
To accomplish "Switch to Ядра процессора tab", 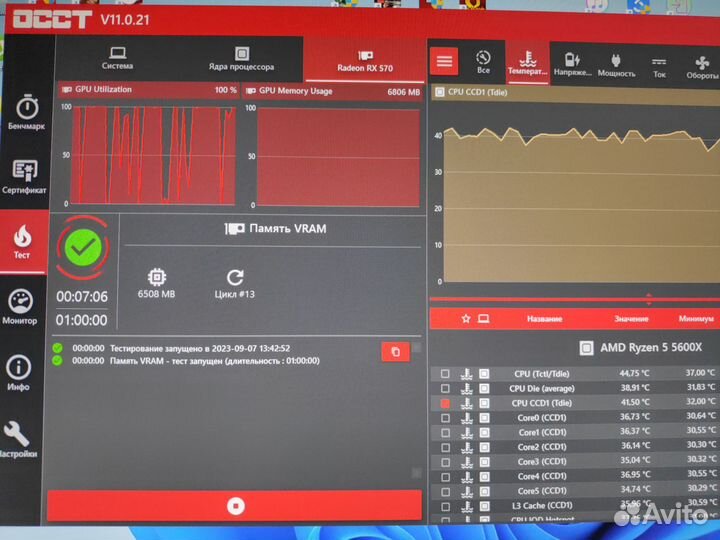I will point(242,59).
